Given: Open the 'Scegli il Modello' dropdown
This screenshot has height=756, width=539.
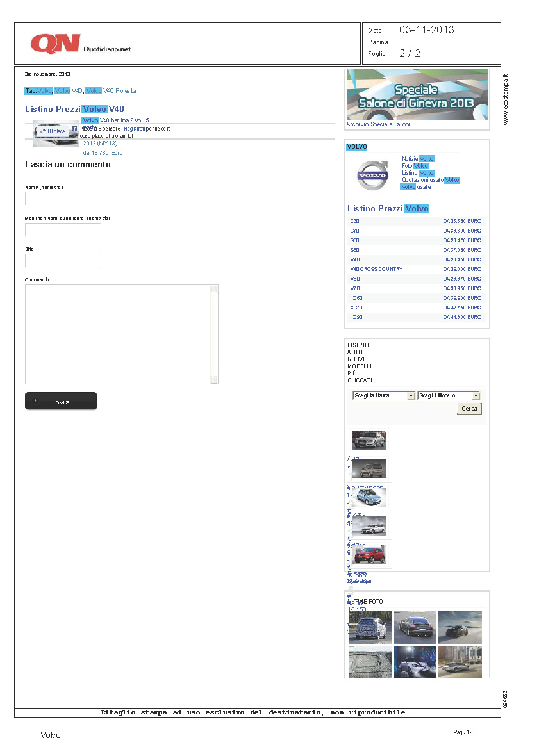Looking at the screenshot, I should [449, 396].
